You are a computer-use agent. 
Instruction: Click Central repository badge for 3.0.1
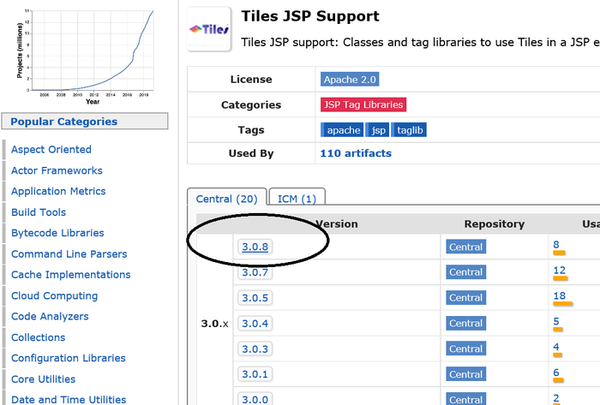(x=466, y=374)
